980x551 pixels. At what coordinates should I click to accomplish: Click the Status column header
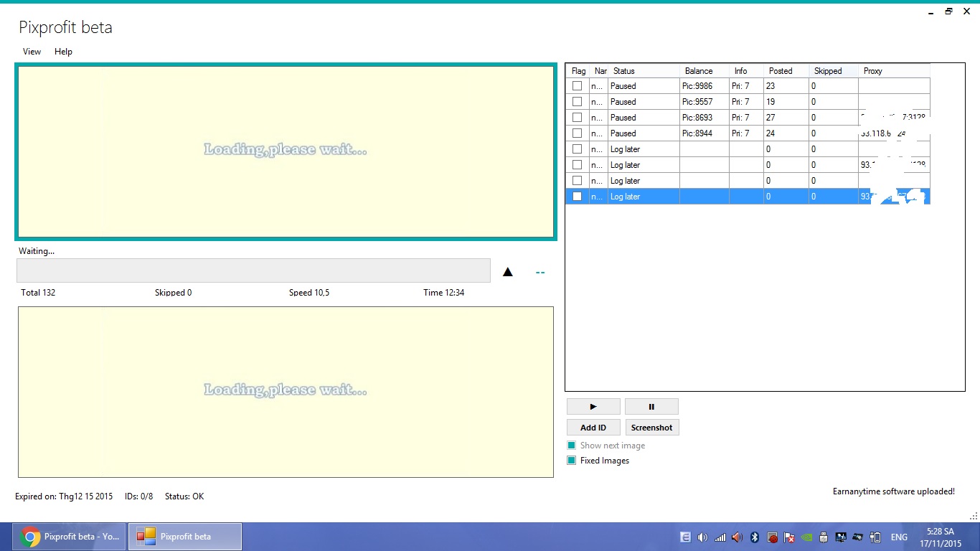coord(644,71)
